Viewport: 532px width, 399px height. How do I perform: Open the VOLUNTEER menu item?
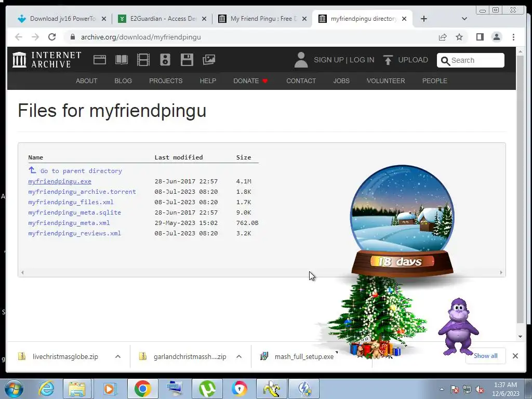[386, 81]
